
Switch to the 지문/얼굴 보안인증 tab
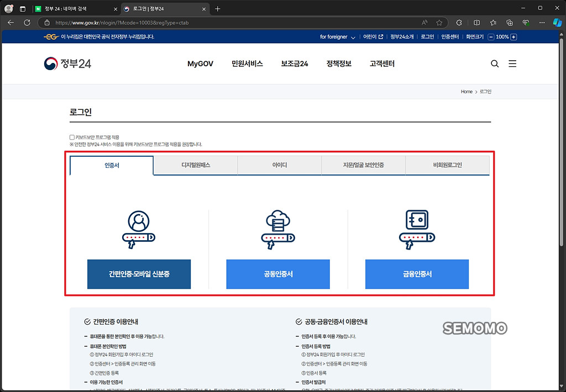364,165
